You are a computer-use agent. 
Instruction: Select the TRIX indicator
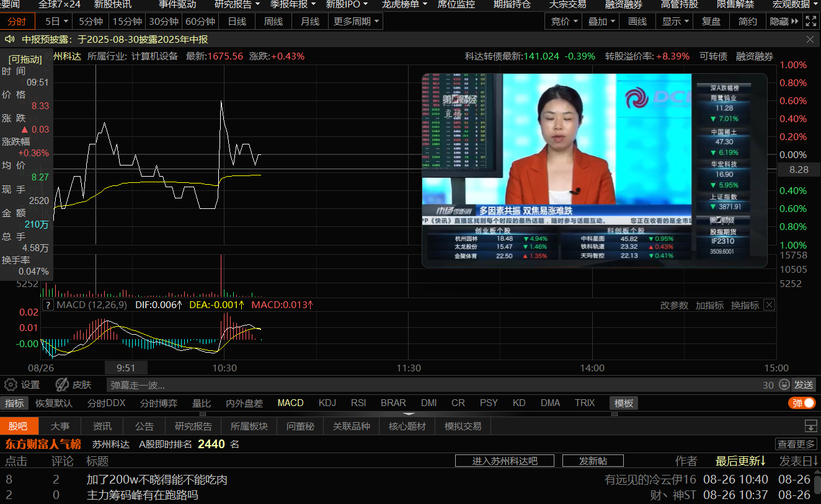[x=585, y=403]
